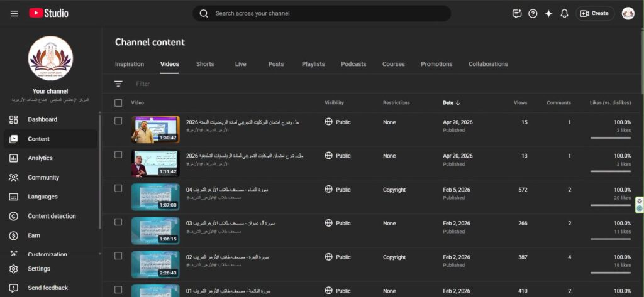This screenshot has width=644, height=297.
Task: Switch to the Collaborations tab
Action: [x=488, y=64]
